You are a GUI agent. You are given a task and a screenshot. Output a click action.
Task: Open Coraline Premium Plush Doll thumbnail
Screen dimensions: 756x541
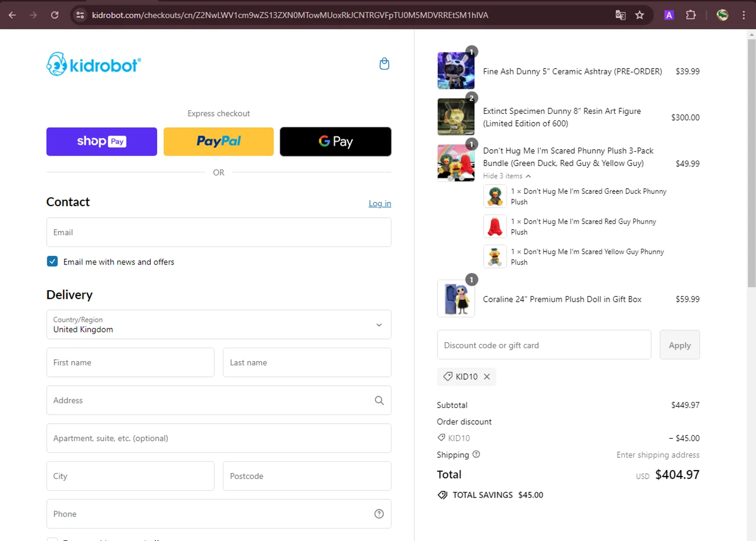click(x=456, y=299)
